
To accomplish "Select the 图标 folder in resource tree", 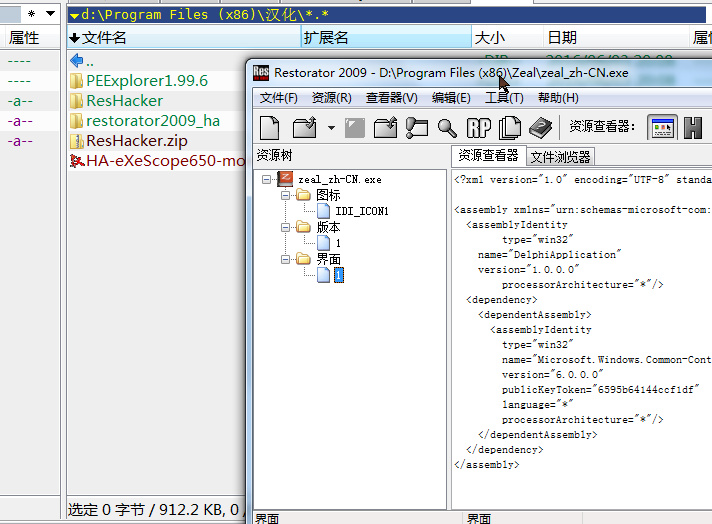I will [x=328, y=195].
